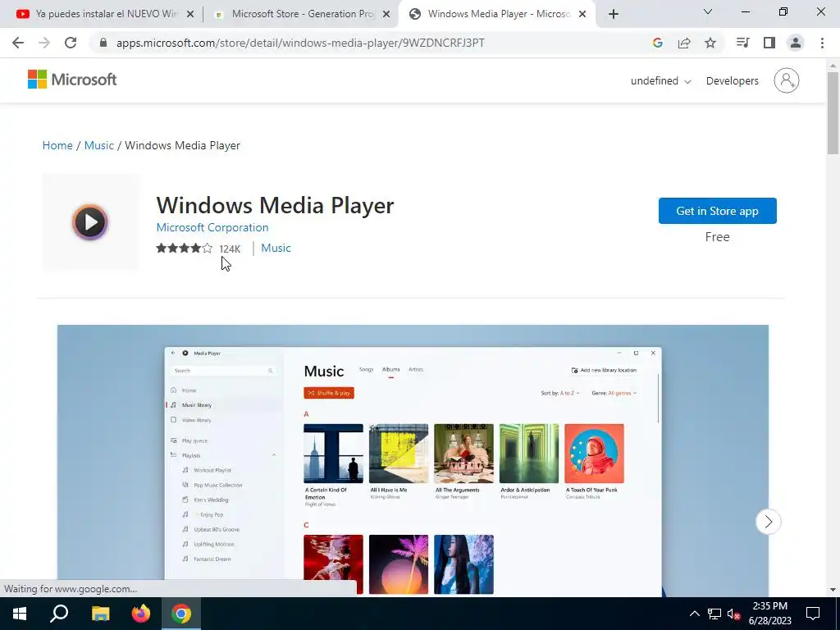Image resolution: width=840 pixels, height=630 pixels.
Task: Click the Google icon in the address bar
Action: tap(657, 43)
